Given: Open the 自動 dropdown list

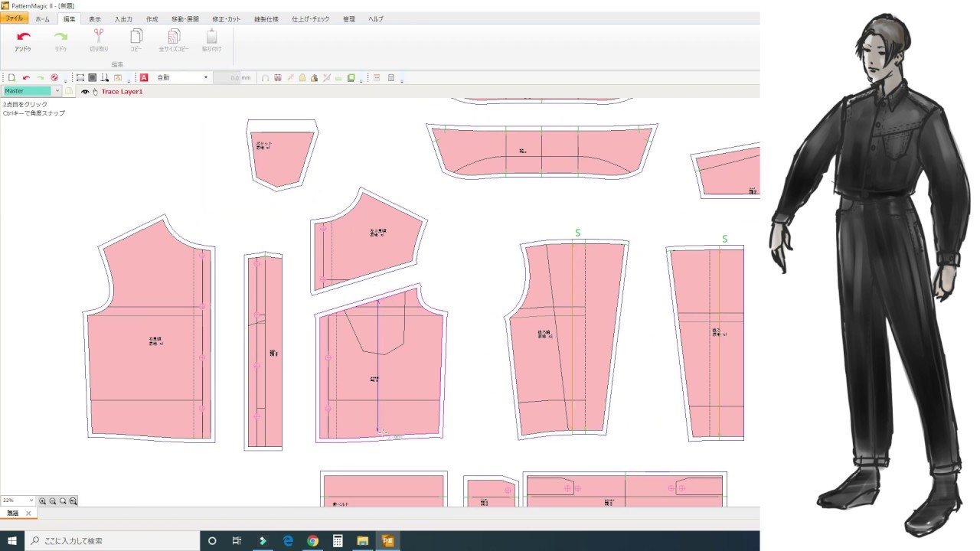Looking at the screenshot, I should click(205, 77).
